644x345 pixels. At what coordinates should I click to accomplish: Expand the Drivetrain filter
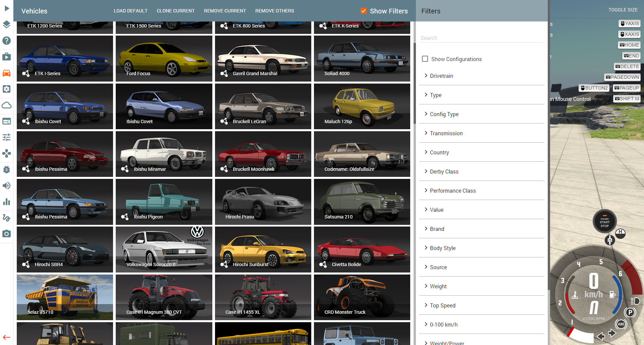pyautogui.click(x=482, y=76)
